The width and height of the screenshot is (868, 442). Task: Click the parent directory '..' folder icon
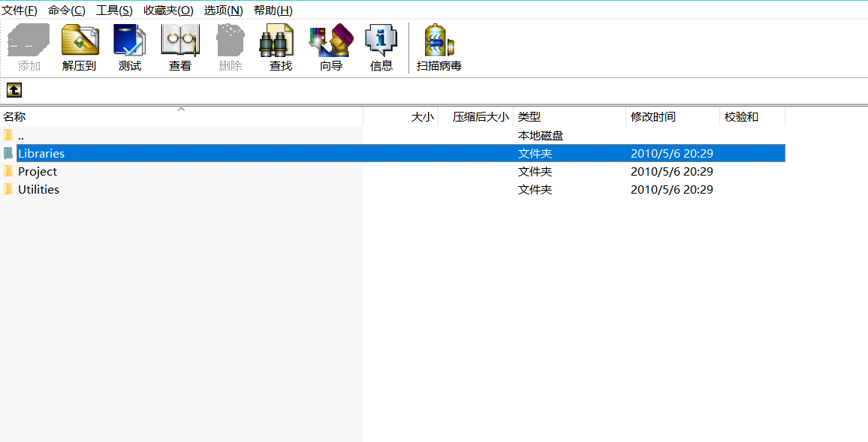8,135
